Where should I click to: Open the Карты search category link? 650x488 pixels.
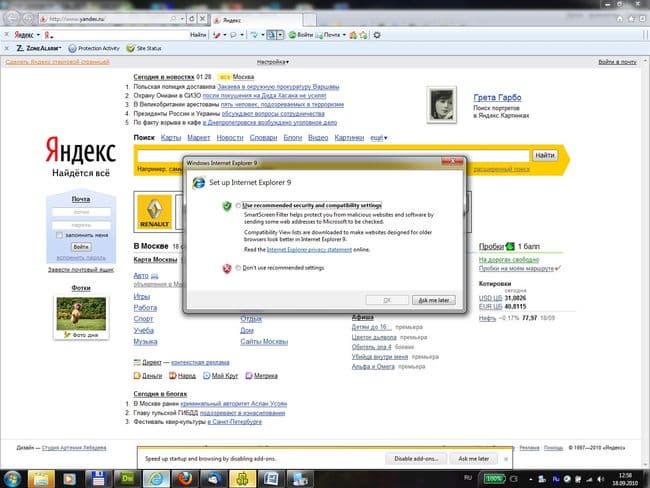171,138
